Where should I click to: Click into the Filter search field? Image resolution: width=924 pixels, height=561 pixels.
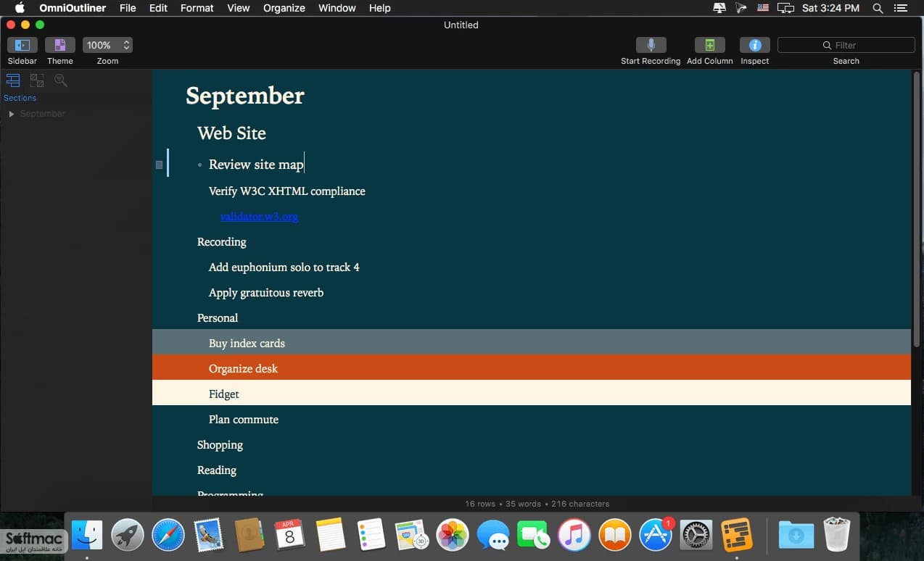tap(846, 45)
